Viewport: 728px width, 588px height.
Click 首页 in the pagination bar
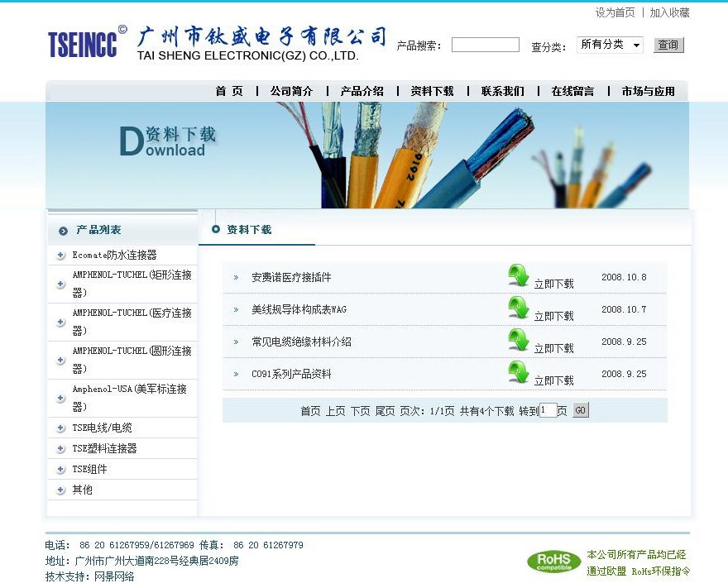point(310,411)
